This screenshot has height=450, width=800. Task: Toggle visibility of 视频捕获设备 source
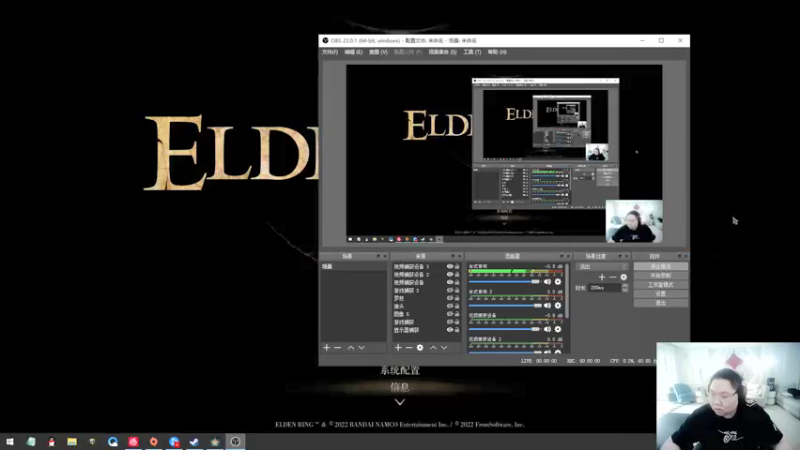(x=449, y=282)
